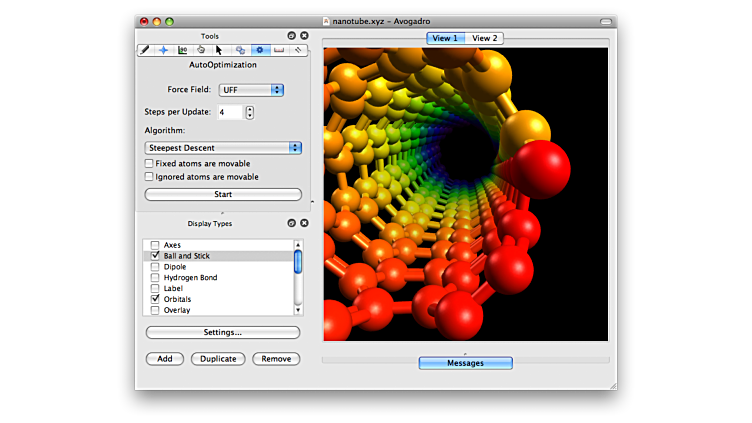
Task: Pick the Manipulate hand tool
Action: point(201,49)
